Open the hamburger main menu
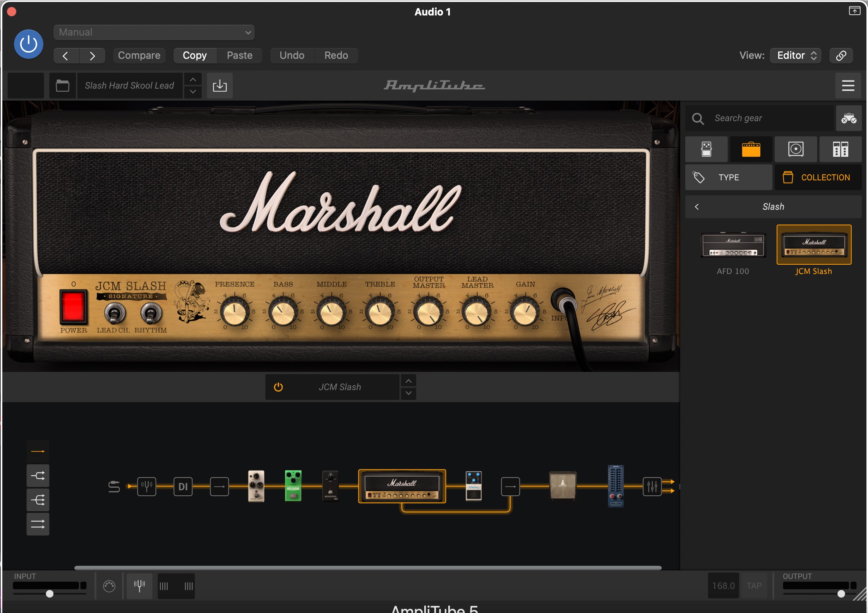 (848, 86)
